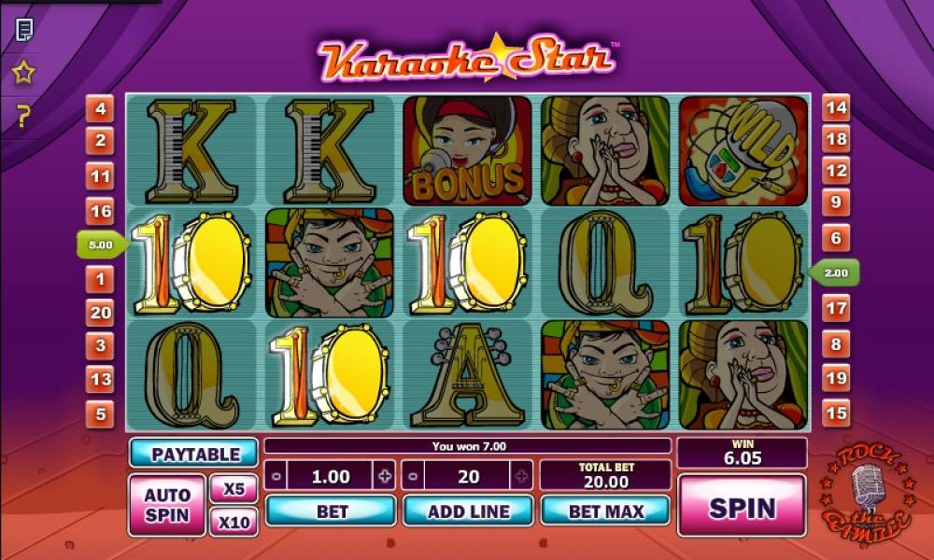Screen dimensions: 934x560
Task: Click the BET MAX button
Action: [x=606, y=511]
